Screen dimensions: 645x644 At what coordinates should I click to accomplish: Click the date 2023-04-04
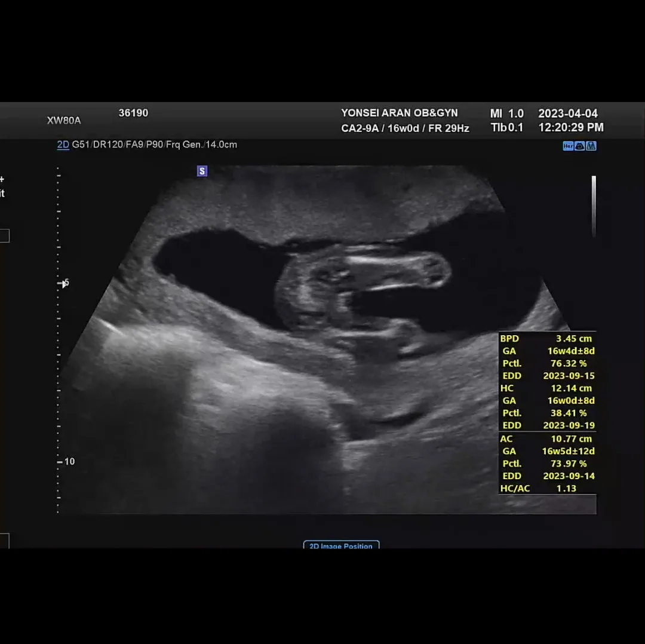coord(568,114)
